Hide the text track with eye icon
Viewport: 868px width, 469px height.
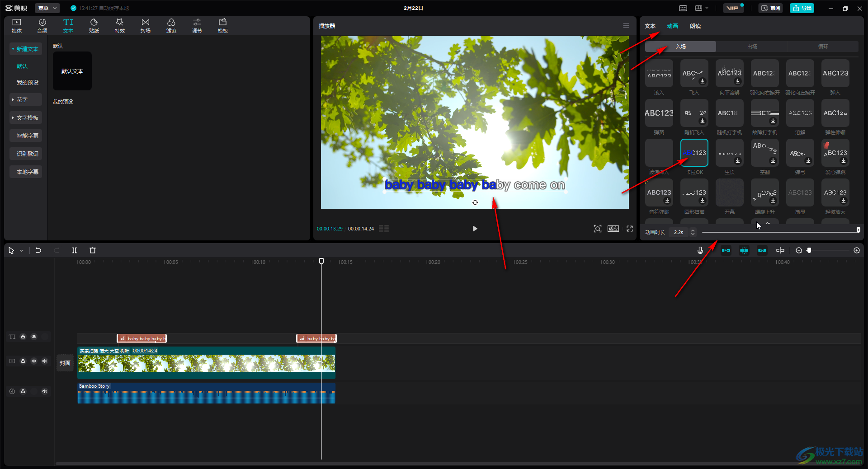(34, 337)
